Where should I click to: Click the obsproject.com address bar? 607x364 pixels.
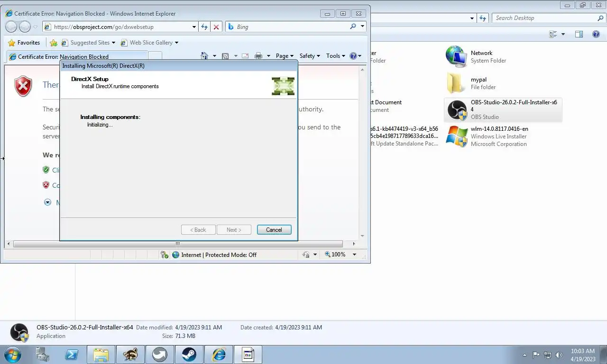tap(118, 27)
